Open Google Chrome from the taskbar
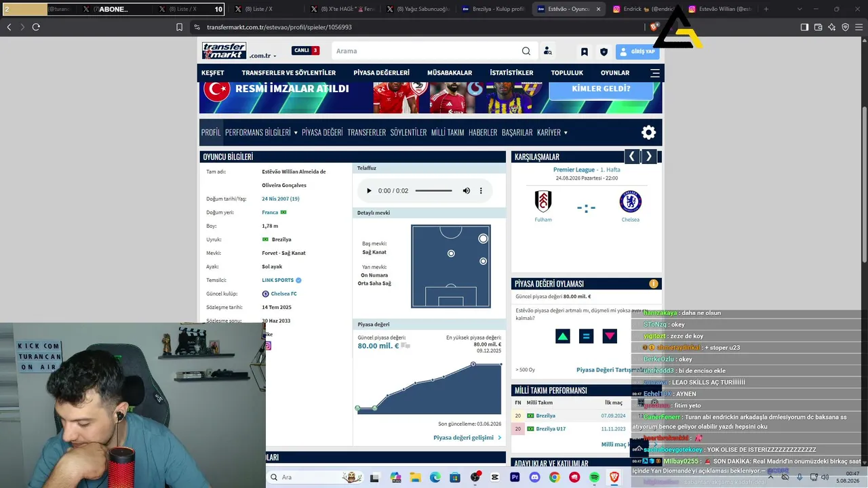This screenshot has width=868, height=488. (554, 477)
